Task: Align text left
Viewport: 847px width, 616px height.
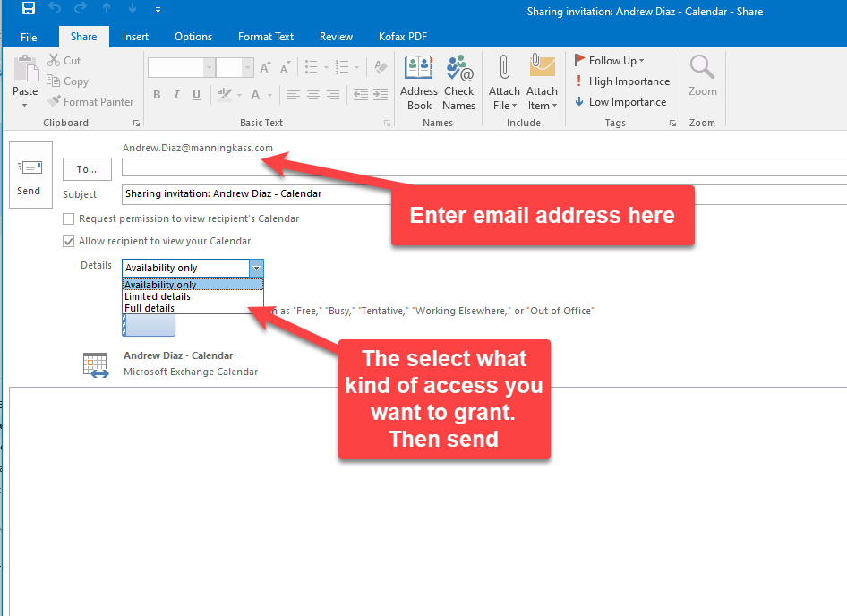Action: (294, 95)
